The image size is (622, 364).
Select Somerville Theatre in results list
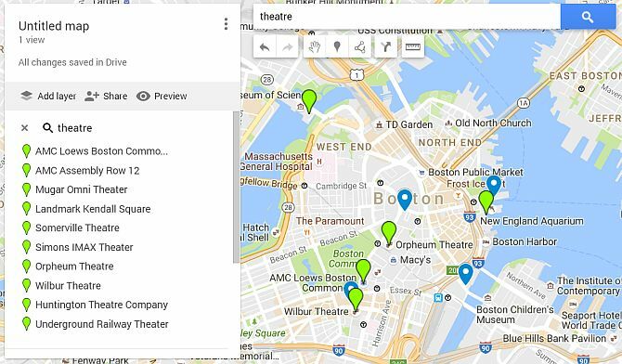click(x=77, y=227)
